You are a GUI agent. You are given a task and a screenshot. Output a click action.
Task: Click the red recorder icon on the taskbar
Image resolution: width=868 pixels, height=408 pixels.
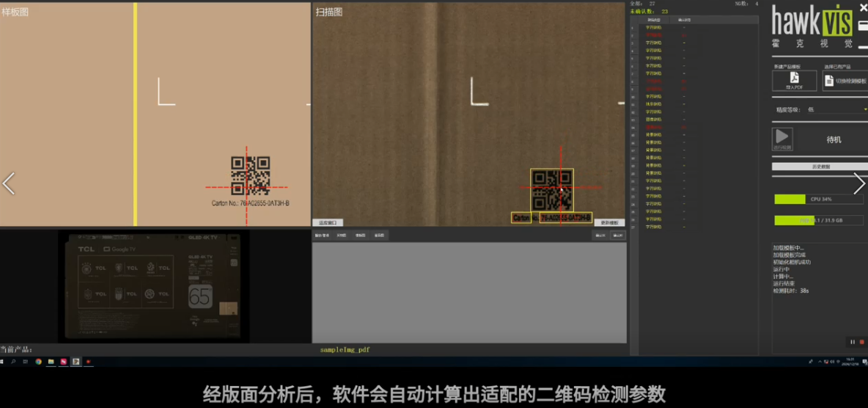point(89,362)
